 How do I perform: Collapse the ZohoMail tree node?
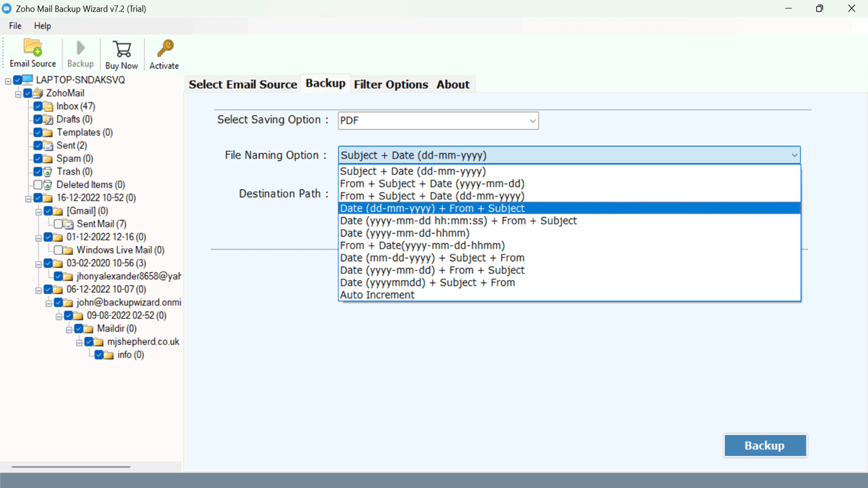click(x=18, y=93)
